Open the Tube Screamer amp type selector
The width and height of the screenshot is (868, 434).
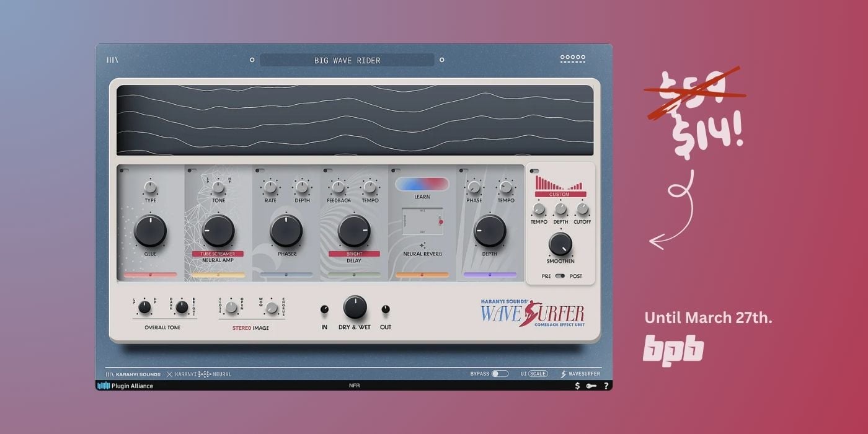(218, 254)
